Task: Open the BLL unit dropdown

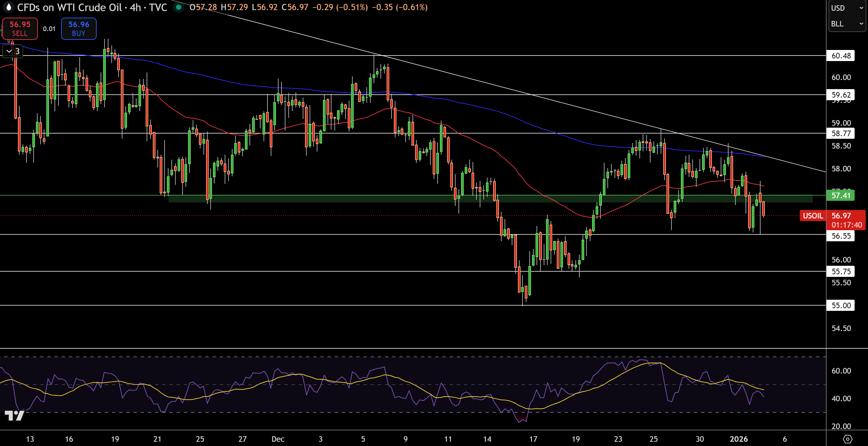Action: (847, 24)
